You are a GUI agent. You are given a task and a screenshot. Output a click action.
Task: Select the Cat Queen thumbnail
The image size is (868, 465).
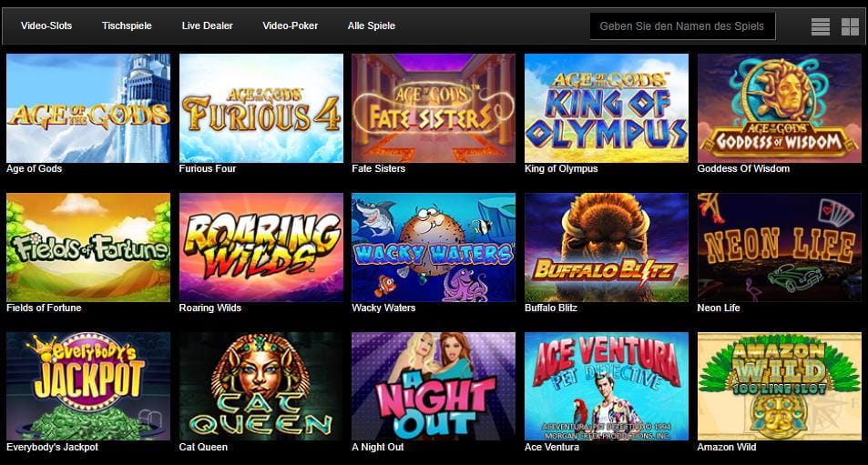click(261, 387)
